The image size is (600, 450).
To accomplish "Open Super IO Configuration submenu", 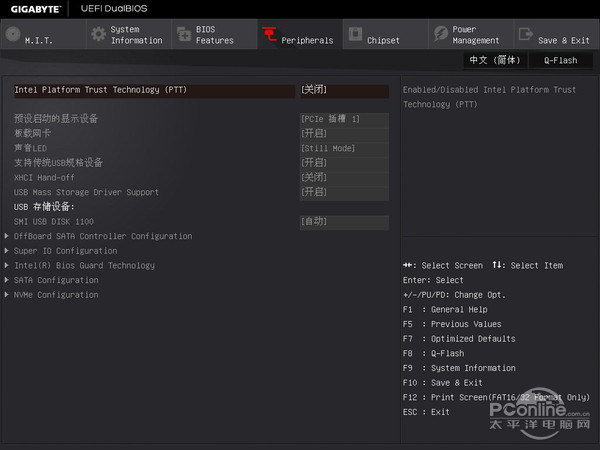I will point(65,251).
